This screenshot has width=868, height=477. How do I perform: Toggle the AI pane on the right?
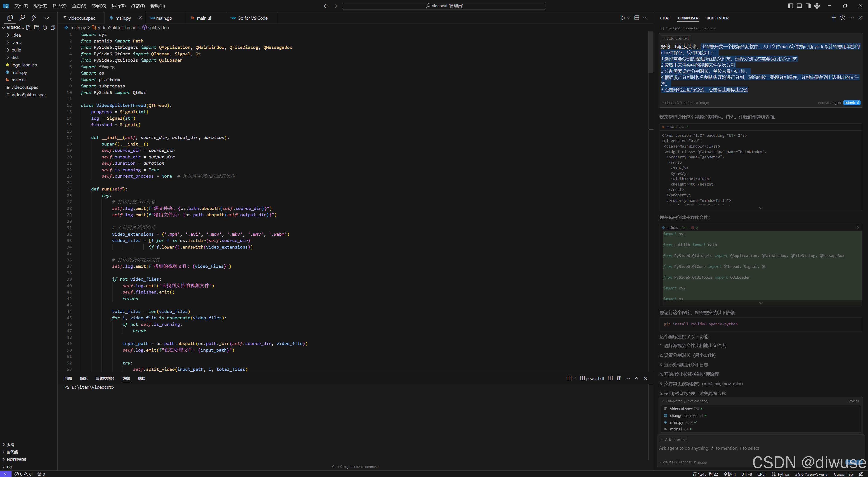(808, 6)
